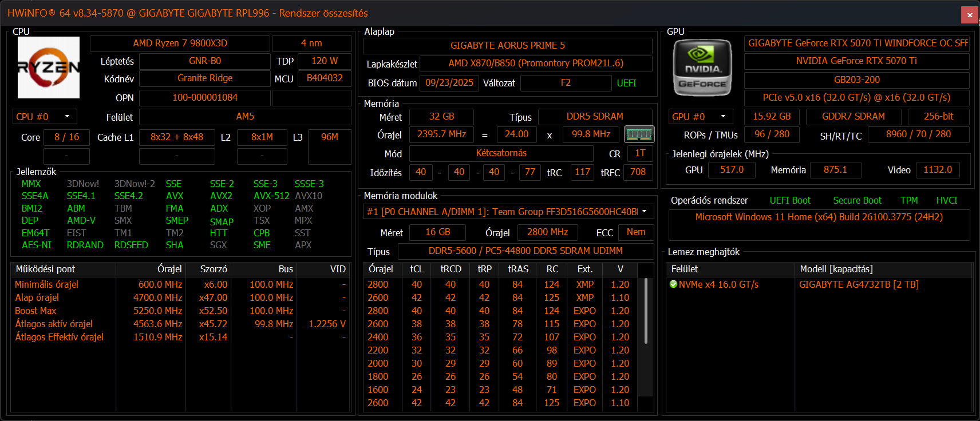Click the Secure Boot status indicator
This screenshot has width=980, height=421.
857,200
